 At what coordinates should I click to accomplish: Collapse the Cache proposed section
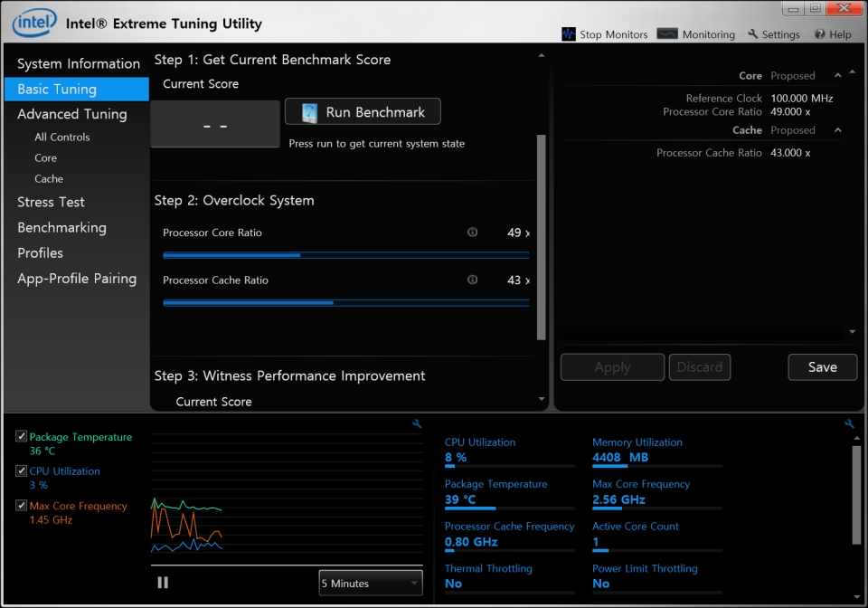pos(838,130)
